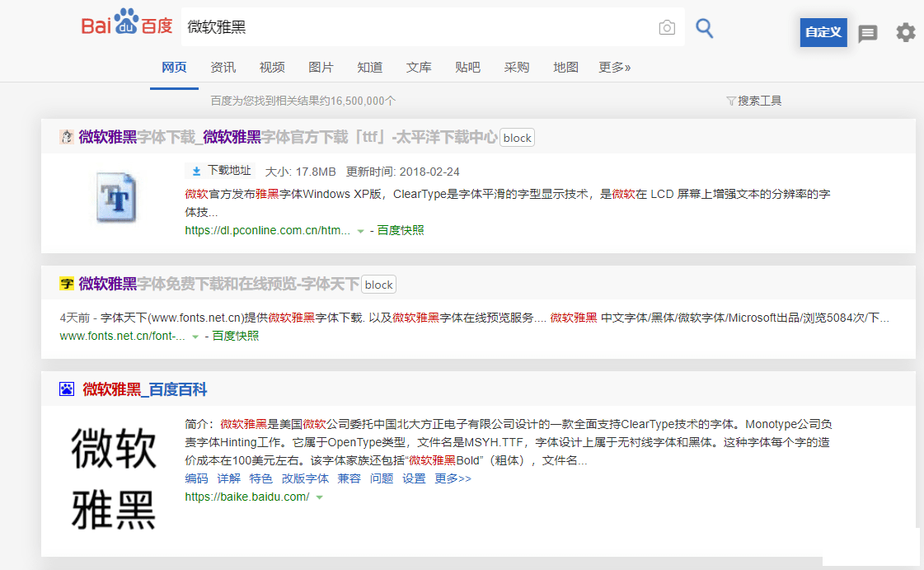Switch to the 贴吧 tab

click(467, 68)
